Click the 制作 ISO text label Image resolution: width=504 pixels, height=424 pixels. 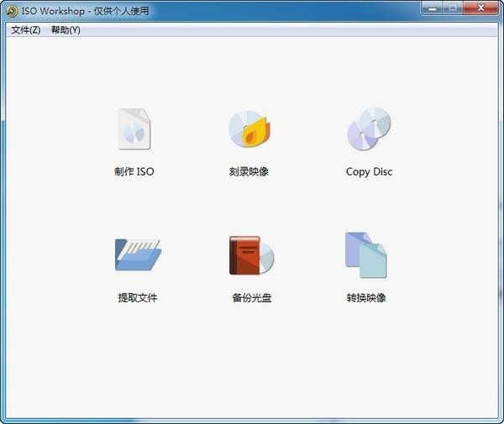click(x=134, y=172)
